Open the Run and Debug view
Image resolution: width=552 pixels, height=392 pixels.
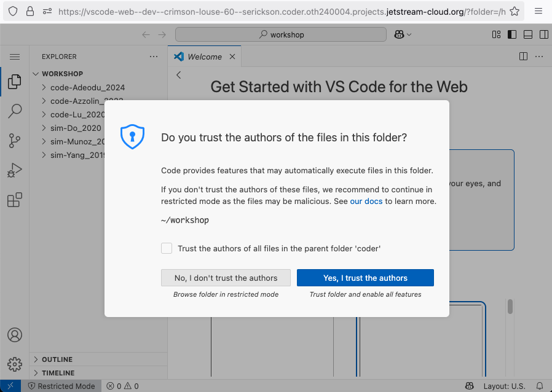(15, 170)
